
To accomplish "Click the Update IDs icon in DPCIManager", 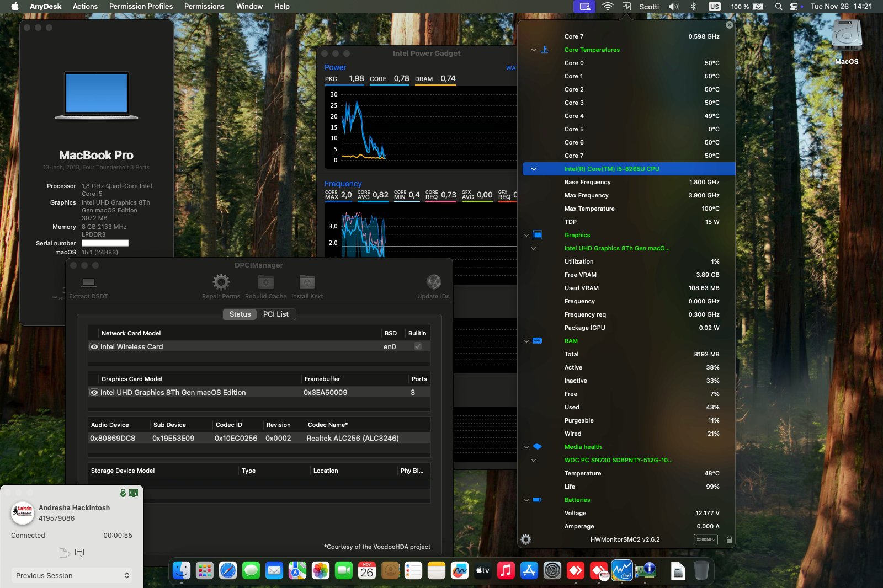I will [434, 282].
